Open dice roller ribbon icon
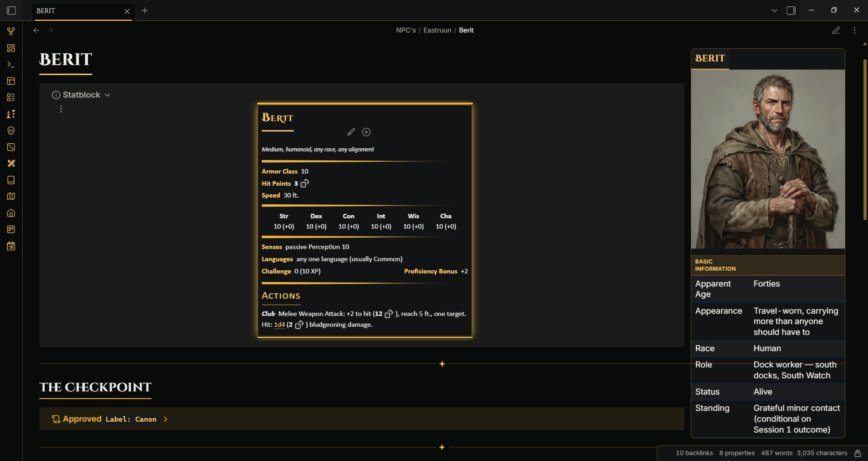 click(x=11, y=147)
